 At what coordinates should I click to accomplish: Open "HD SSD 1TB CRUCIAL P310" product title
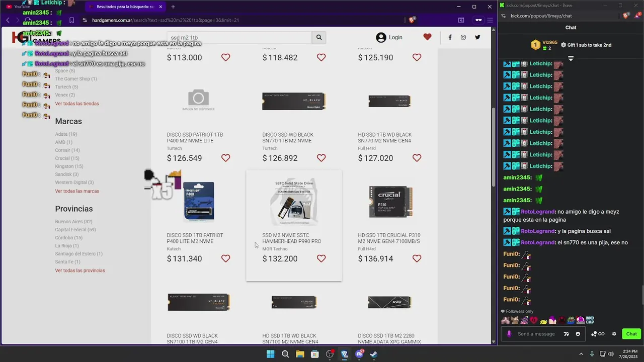coord(389,238)
